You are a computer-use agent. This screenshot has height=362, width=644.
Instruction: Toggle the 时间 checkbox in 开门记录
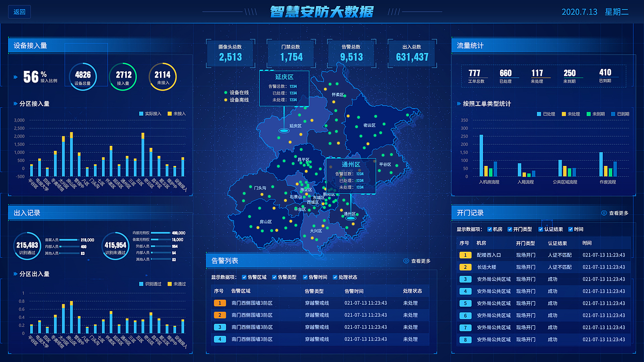pos(571,229)
